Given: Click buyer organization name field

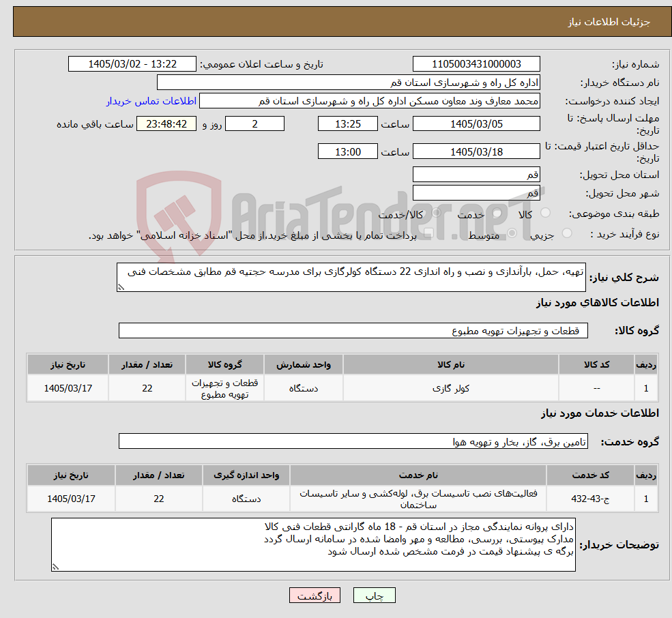Looking at the screenshot, I should [x=348, y=83].
